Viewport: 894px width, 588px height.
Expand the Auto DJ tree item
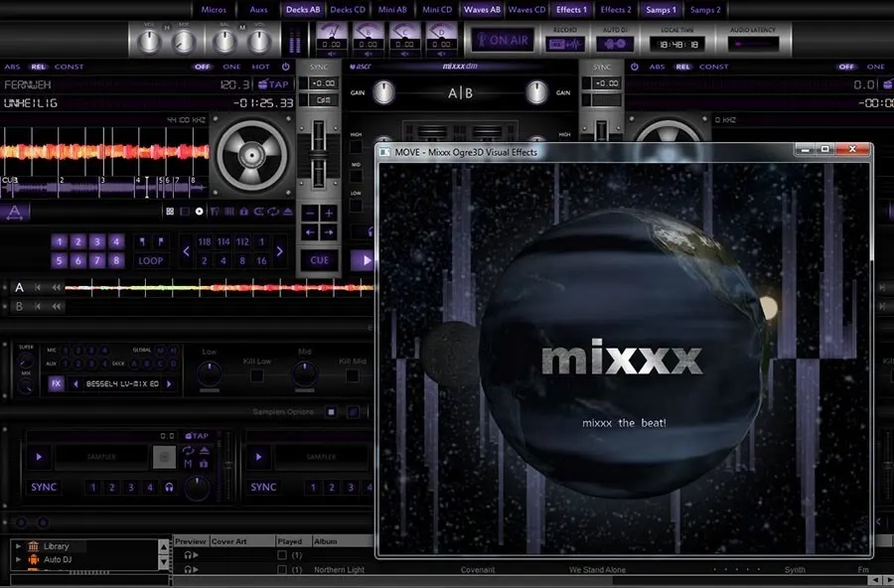click(x=18, y=559)
